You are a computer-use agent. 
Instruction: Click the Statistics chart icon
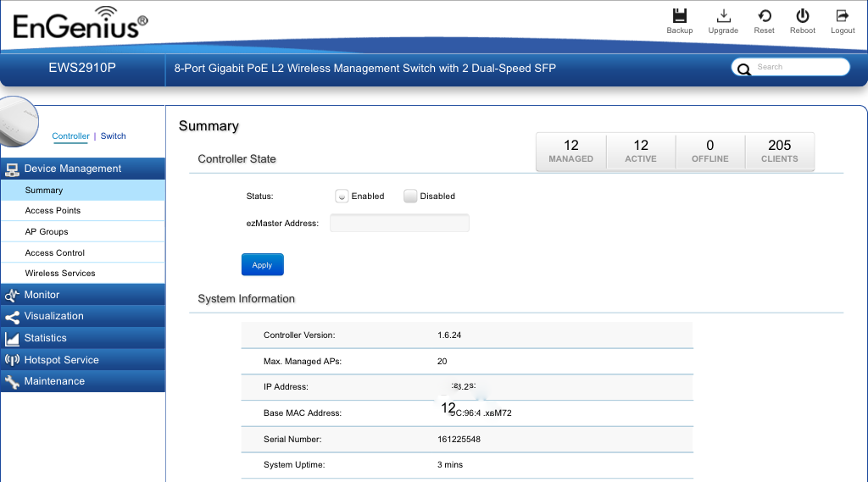[12, 339]
